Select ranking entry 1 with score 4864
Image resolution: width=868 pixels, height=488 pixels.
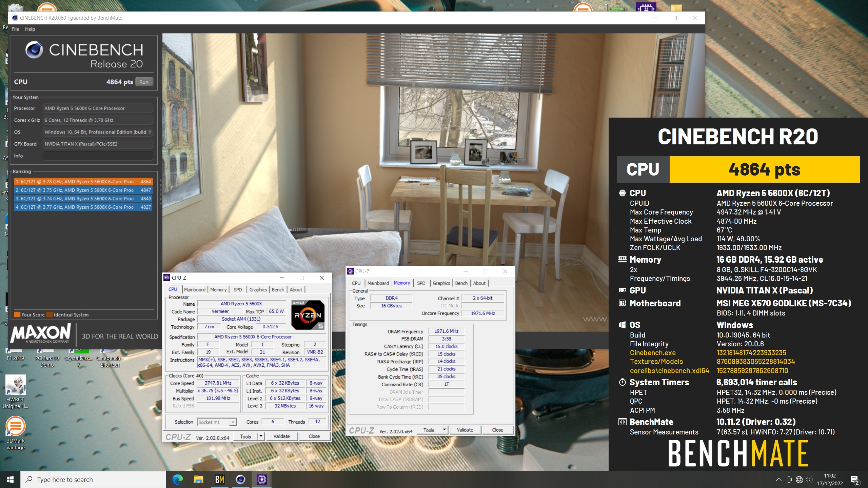point(83,182)
